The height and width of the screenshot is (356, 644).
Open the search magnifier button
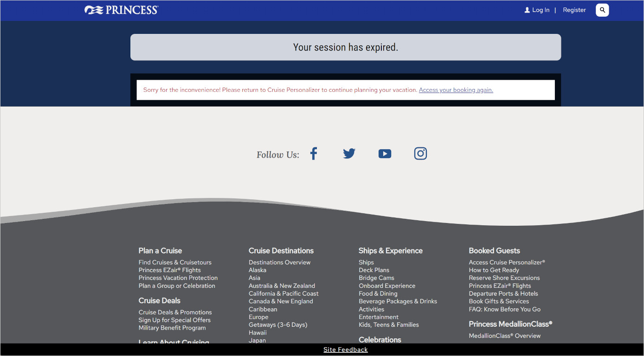tap(602, 10)
